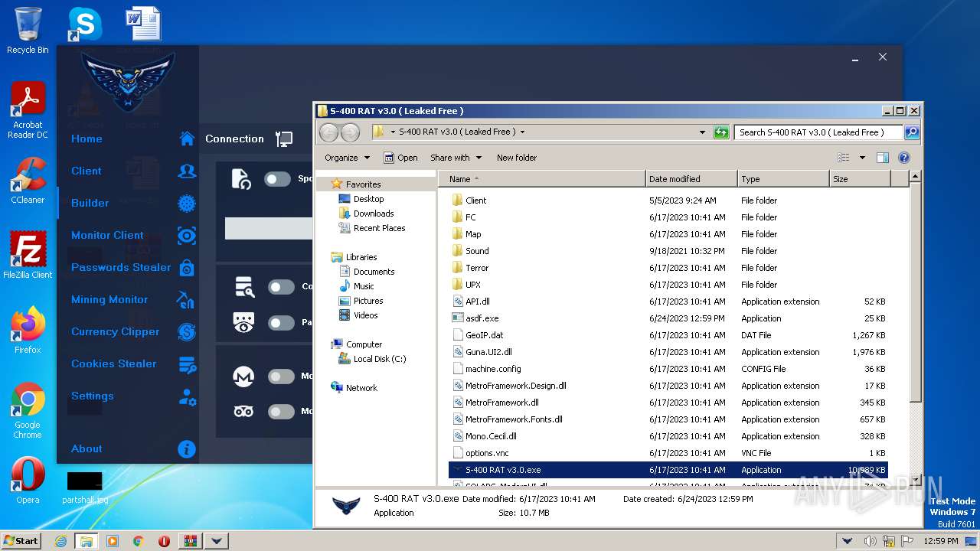Select Cookies Stealer menu item
Screen dimensions: 980x551
click(x=114, y=364)
